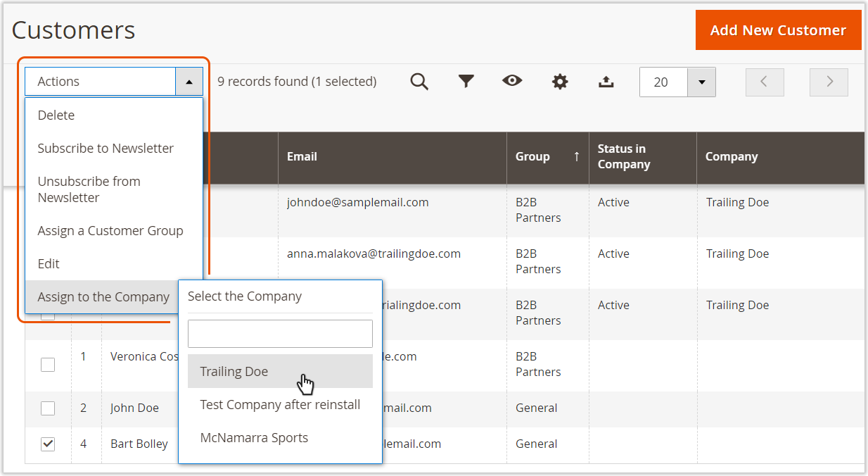The width and height of the screenshot is (868, 476).
Task: Focus the company search input field
Action: click(x=280, y=334)
